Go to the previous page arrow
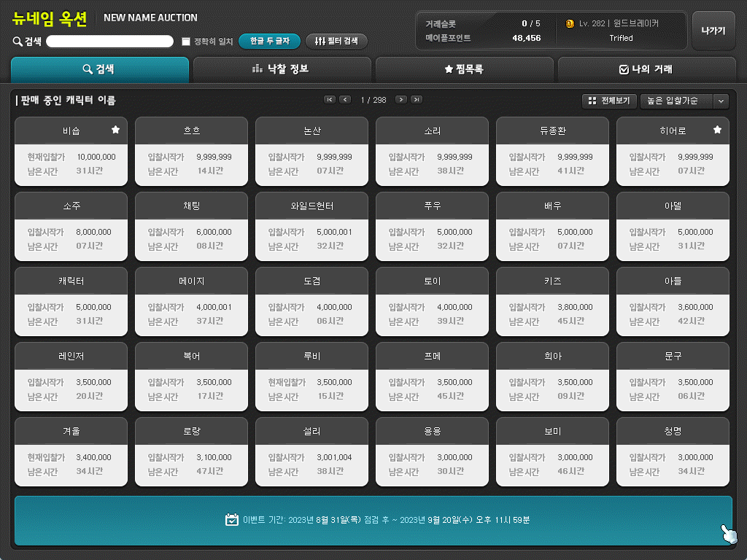 (x=345, y=100)
